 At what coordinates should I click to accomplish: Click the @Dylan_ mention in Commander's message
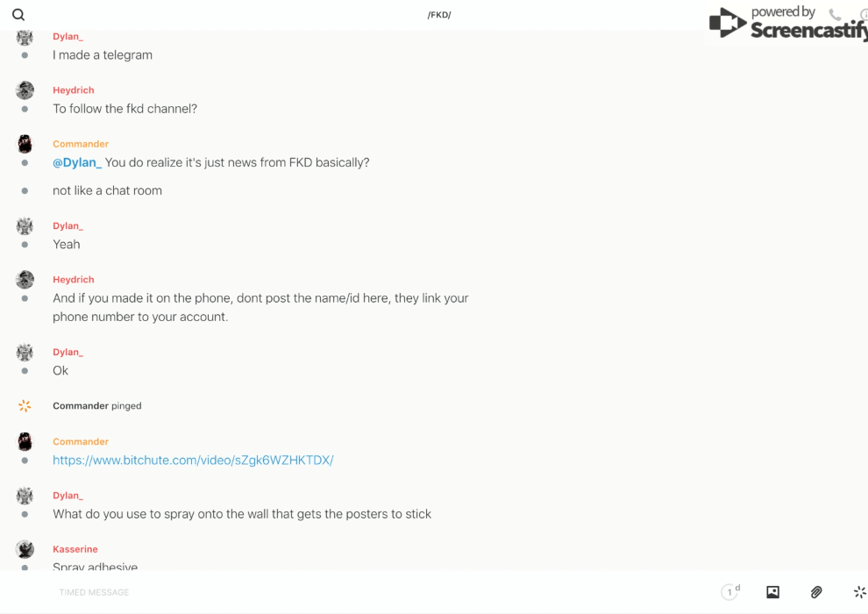click(x=77, y=163)
